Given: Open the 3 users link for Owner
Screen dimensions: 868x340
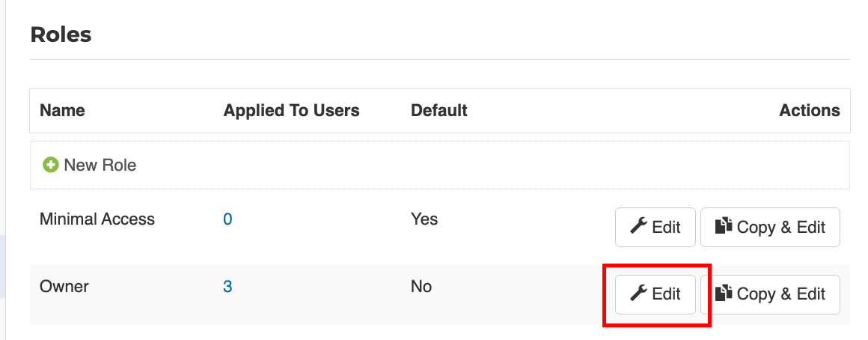Looking at the screenshot, I should (x=227, y=287).
